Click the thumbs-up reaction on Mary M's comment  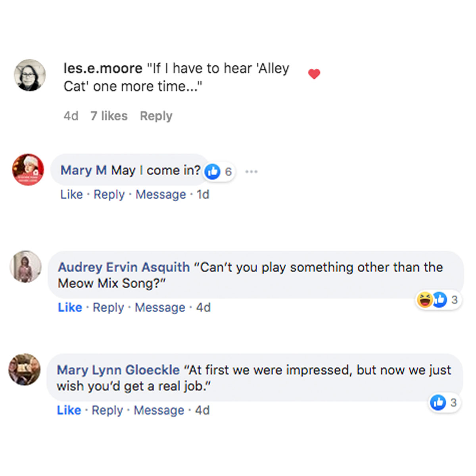tap(213, 171)
